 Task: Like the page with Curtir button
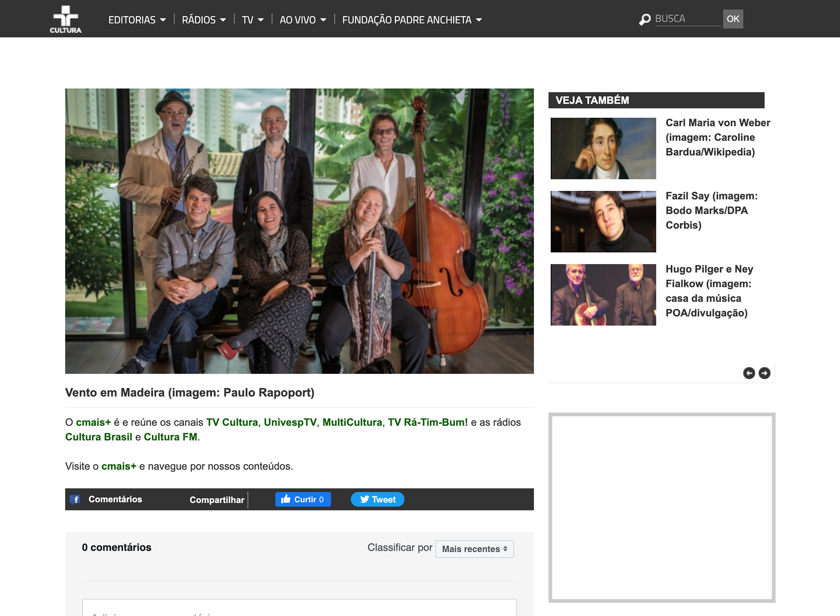pos(303,499)
